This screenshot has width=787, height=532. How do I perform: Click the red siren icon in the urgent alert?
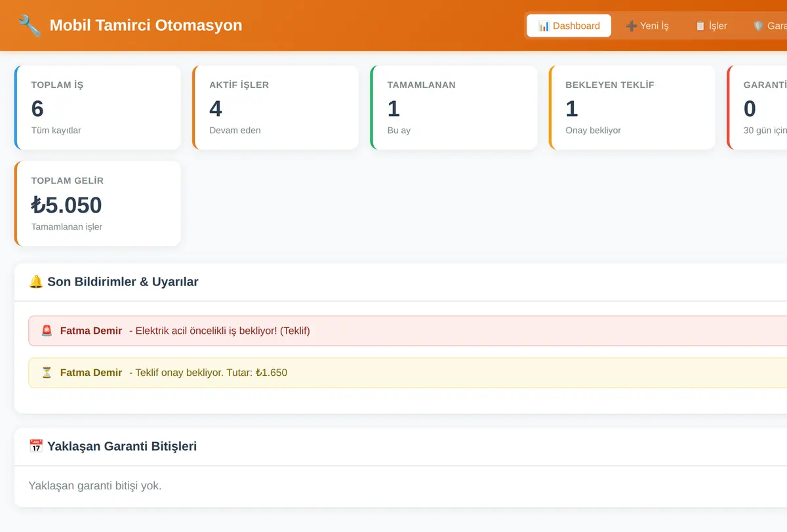point(47,331)
